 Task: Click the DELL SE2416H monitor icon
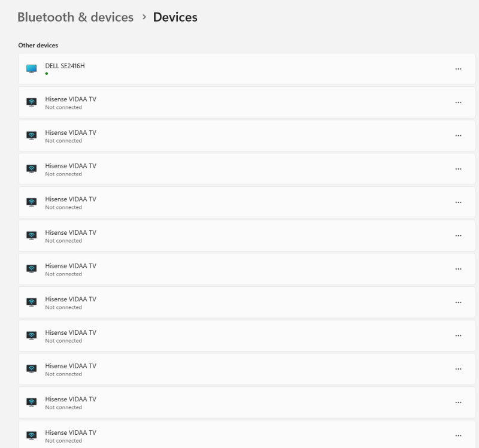32,69
